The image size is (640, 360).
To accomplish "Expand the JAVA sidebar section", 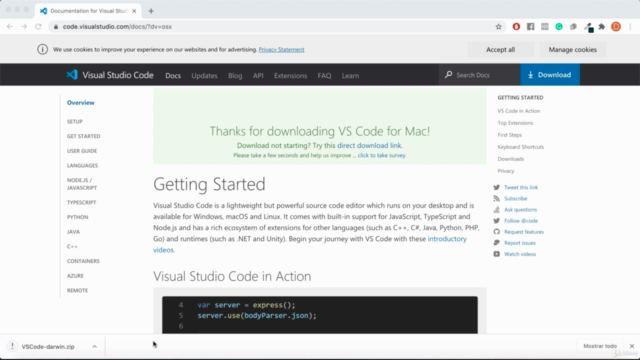I will click(x=73, y=232).
